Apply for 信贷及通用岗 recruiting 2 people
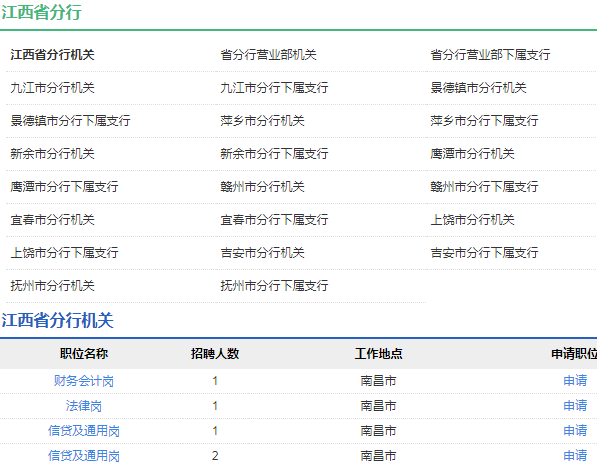This screenshot has width=597, height=467. tap(575, 456)
